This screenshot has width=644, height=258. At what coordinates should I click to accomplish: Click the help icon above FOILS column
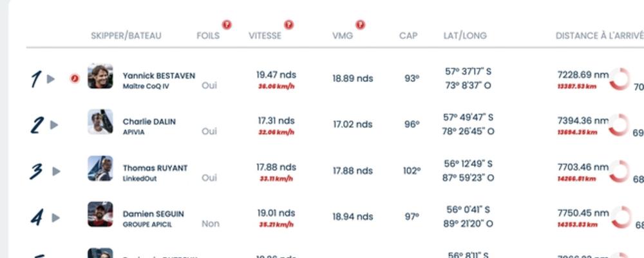227,25
